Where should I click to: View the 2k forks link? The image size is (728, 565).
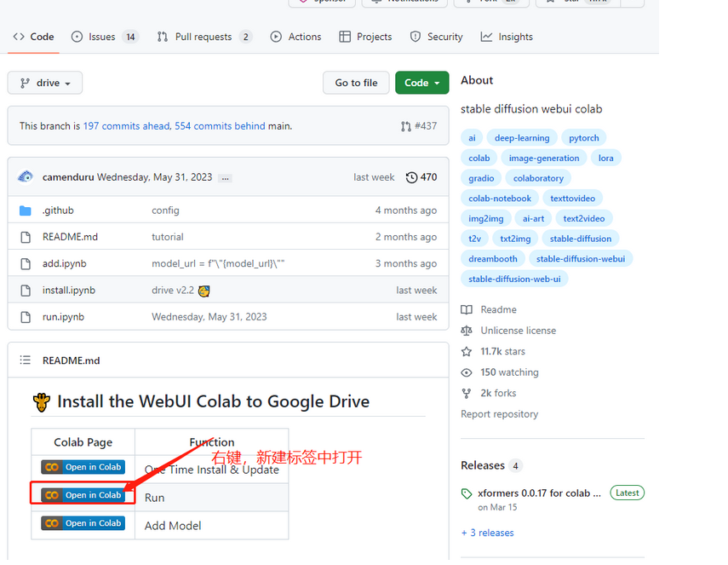489,393
